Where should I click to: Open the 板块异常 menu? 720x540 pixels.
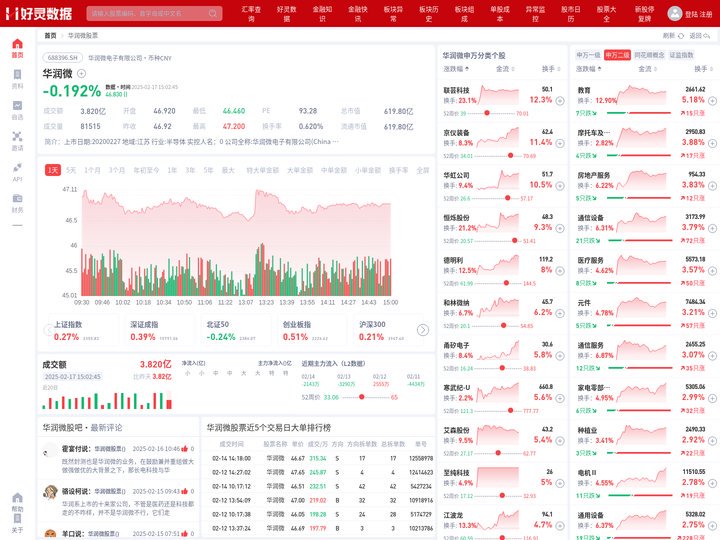(x=394, y=14)
